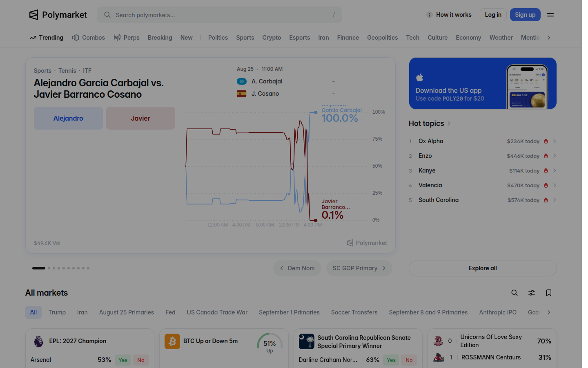Select the August 25 Primaries filter chip
Screen dimensions: 588x368
pyautogui.click(x=127, y=312)
